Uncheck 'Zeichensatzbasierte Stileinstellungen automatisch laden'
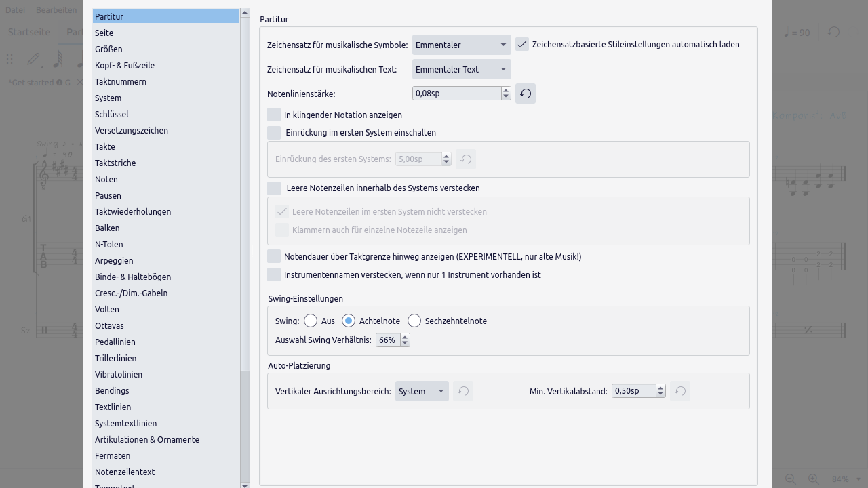 (x=522, y=45)
